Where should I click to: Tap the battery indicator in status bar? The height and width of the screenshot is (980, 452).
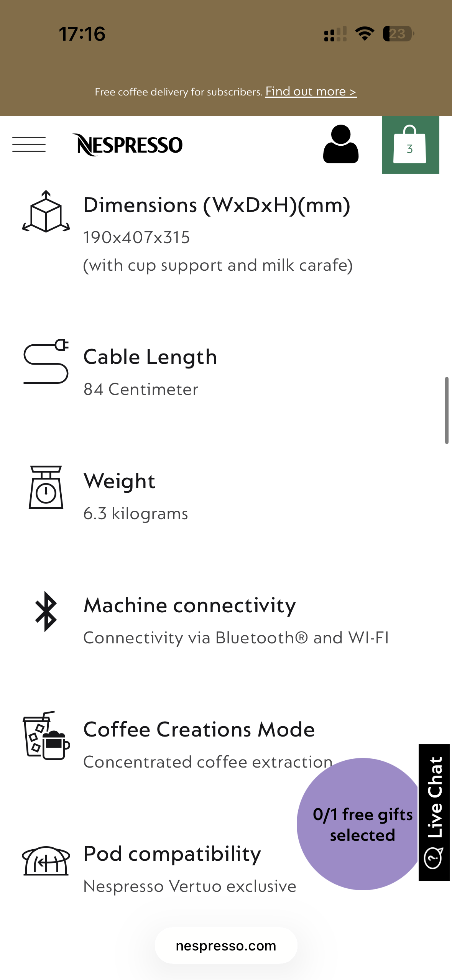click(x=398, y=34)
